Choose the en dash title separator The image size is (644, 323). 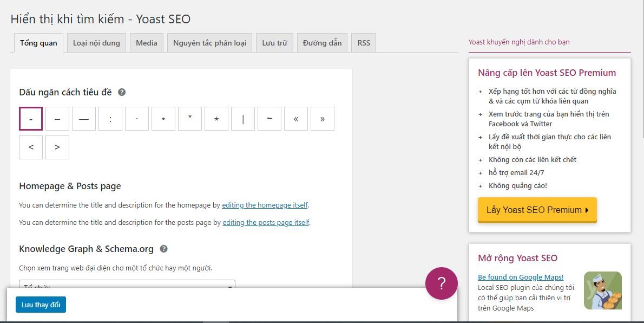pos(57,119)
